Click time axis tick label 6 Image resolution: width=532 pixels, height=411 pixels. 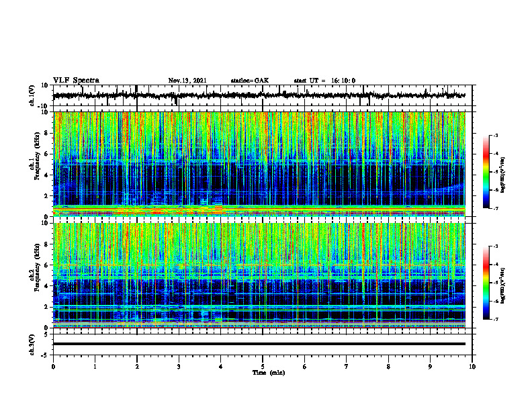[305, 367]
